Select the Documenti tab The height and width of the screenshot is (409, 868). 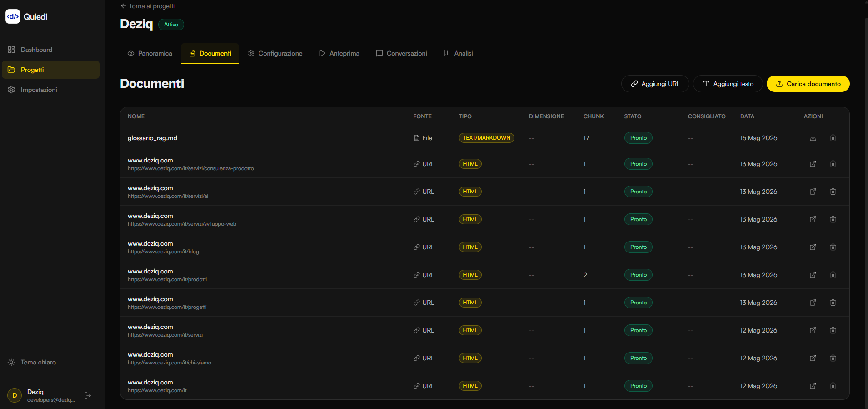point(210,53)
